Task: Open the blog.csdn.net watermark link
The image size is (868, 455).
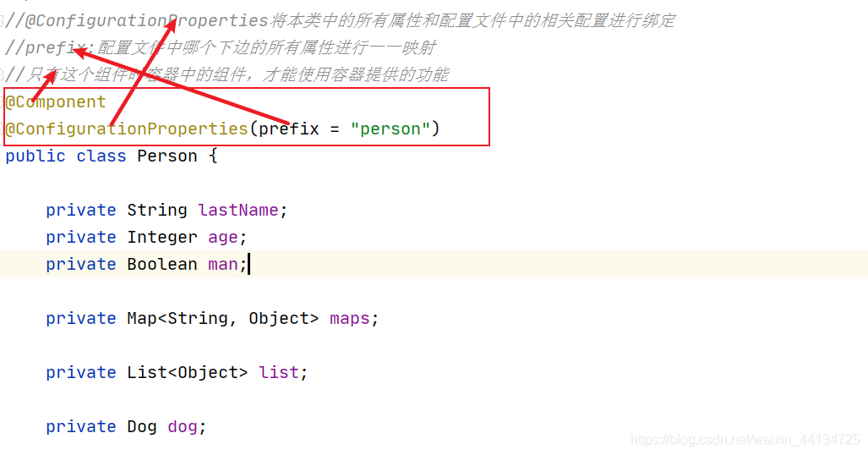Action: tap(745, 440)
